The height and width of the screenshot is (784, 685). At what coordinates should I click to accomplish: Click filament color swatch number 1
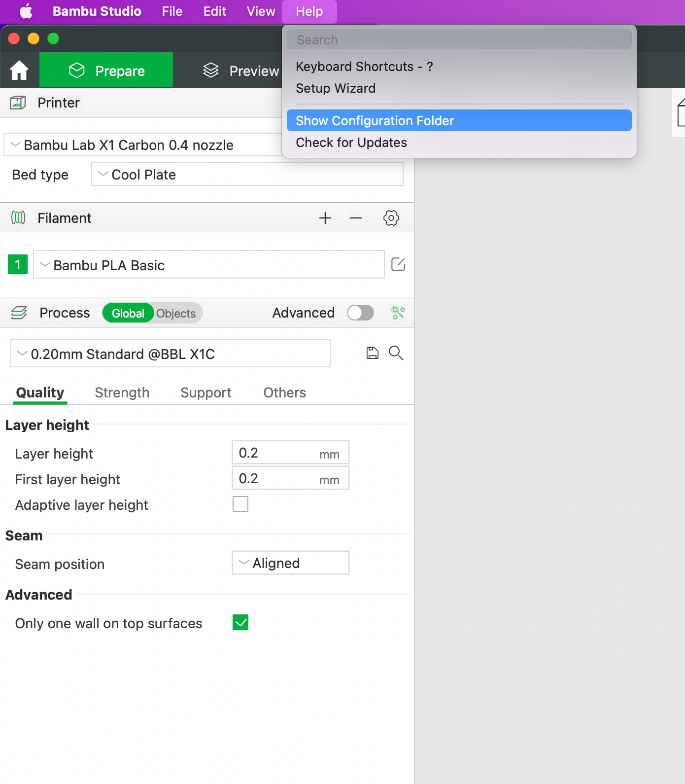coord(18,265)
